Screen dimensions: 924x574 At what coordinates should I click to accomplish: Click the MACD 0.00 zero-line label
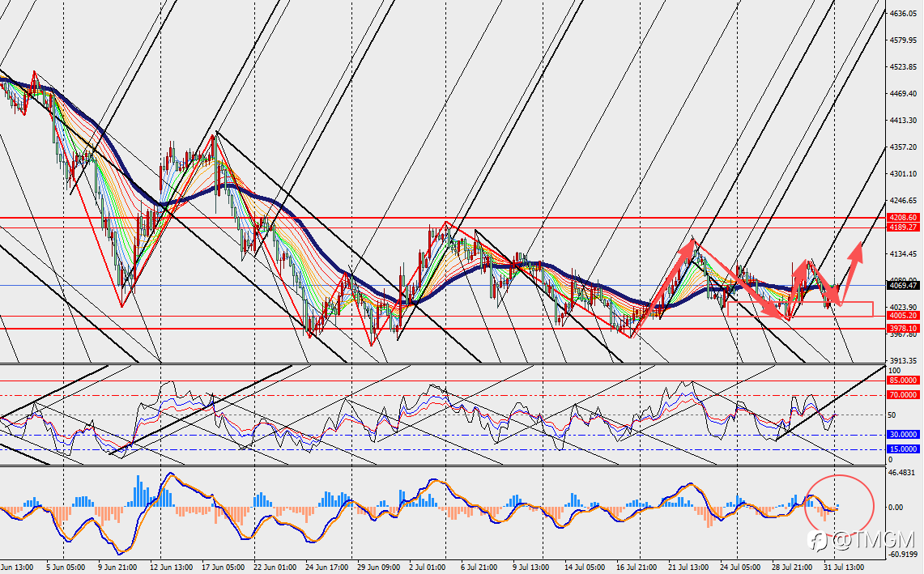(895, 507)
